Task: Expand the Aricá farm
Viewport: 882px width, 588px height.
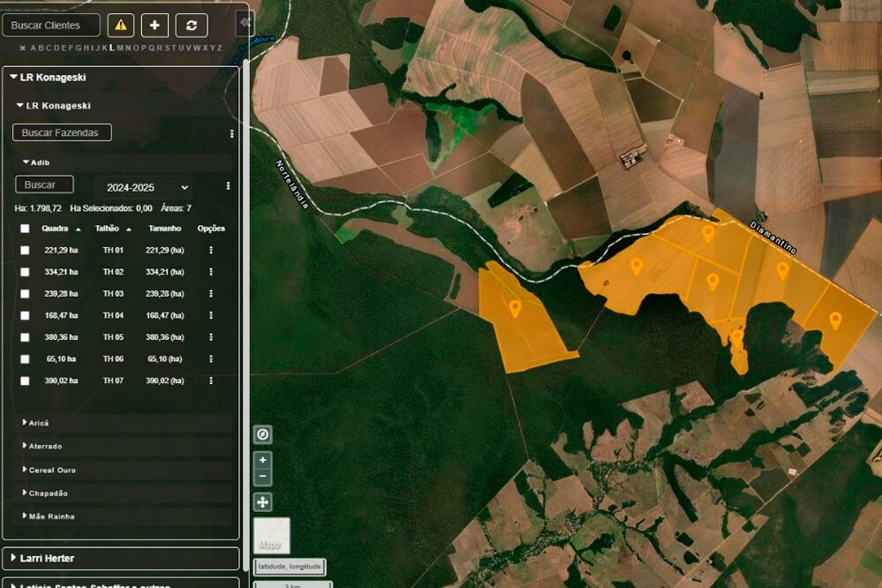Action: pyautogui.click(x=24, y=422)
